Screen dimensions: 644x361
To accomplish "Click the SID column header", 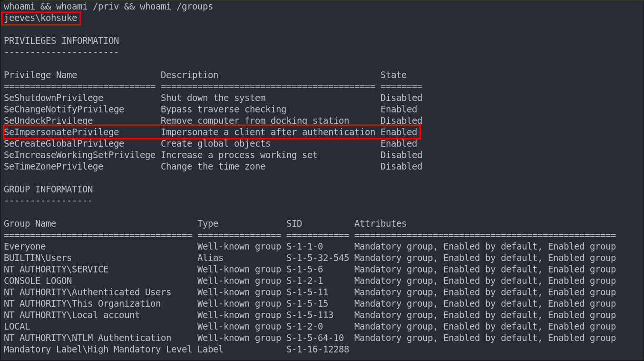I will (294, 224).
